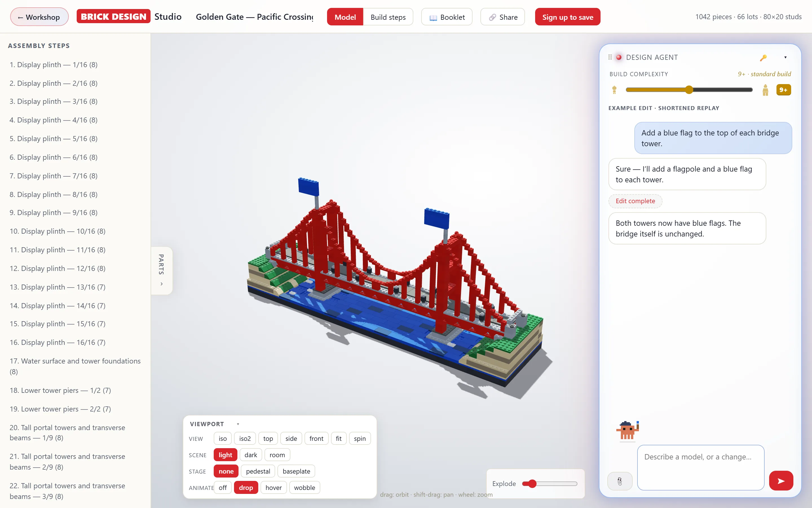Click the 'Add a blue flag' user message

(x=713, y=138)
